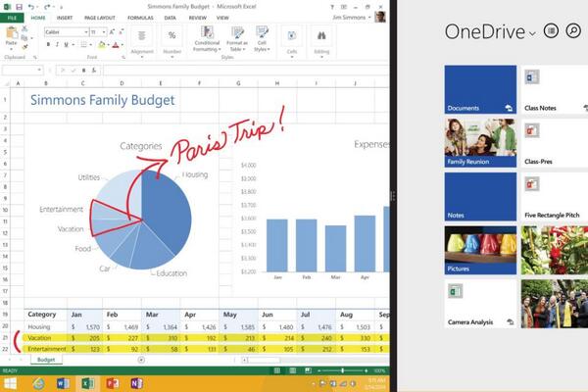Expand the Font group dialog launcher

pos(123,57)
